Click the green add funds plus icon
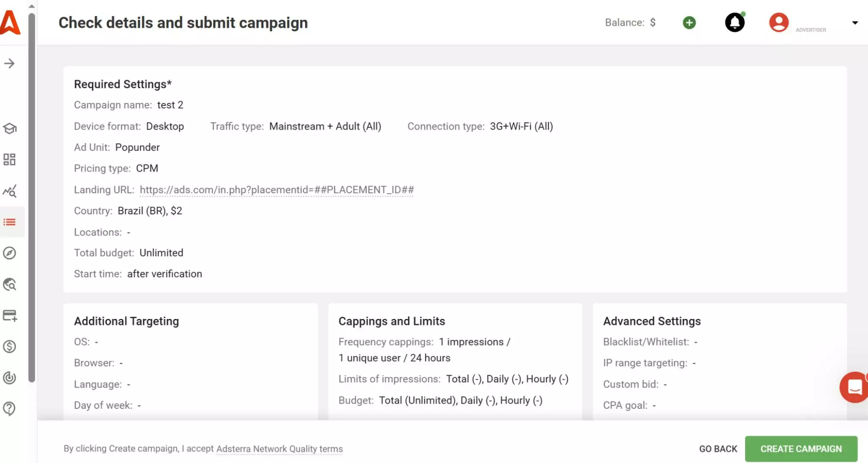The image size is (868, 463). tap(689, 23)
